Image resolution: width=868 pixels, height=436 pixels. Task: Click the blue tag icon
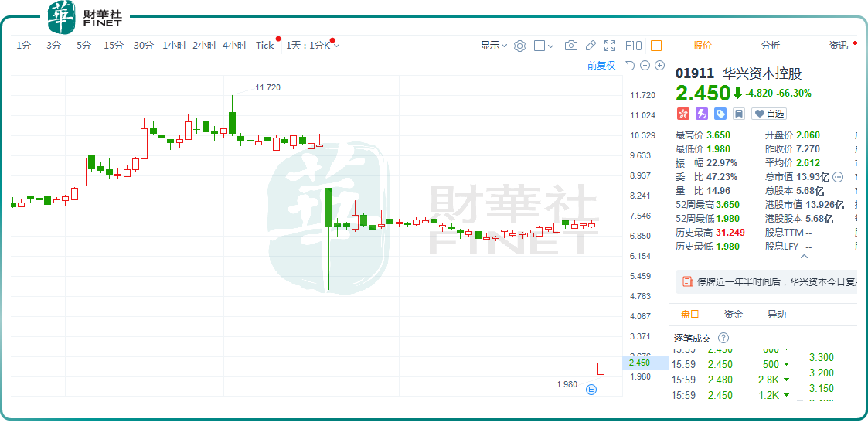720,114
